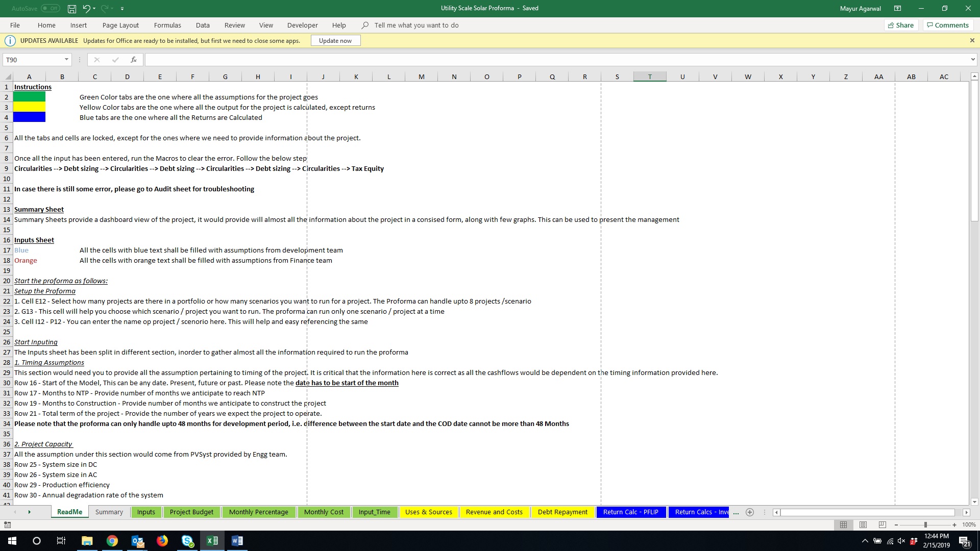Viewport: 980px width, 551px height.
Task: Open the Monthly Cost sheet tab
Action: click(324, 512)
